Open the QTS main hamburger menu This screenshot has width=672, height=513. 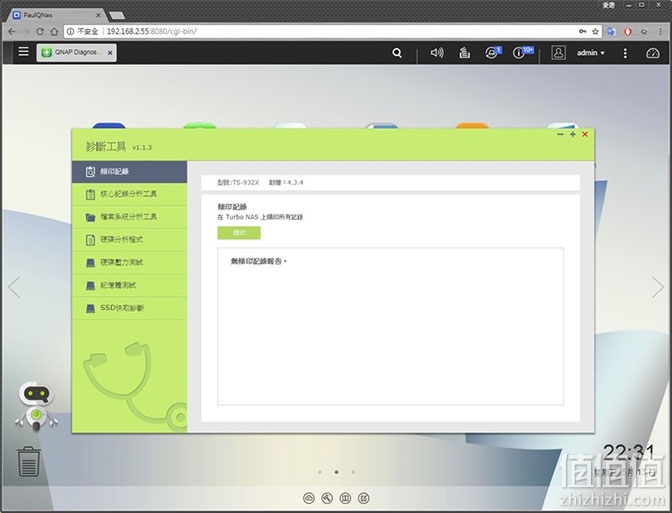click(24, 52)
